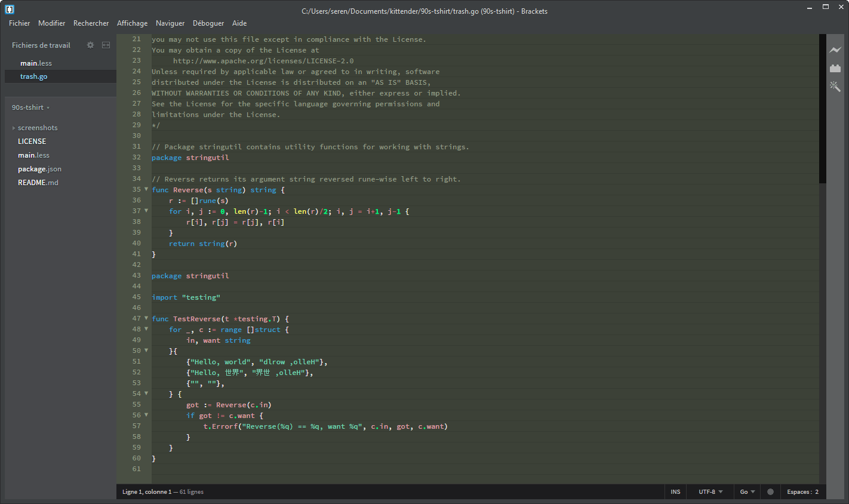
Task: Click the t.Errorf call on line 57
Action: [x=325, y=426]
